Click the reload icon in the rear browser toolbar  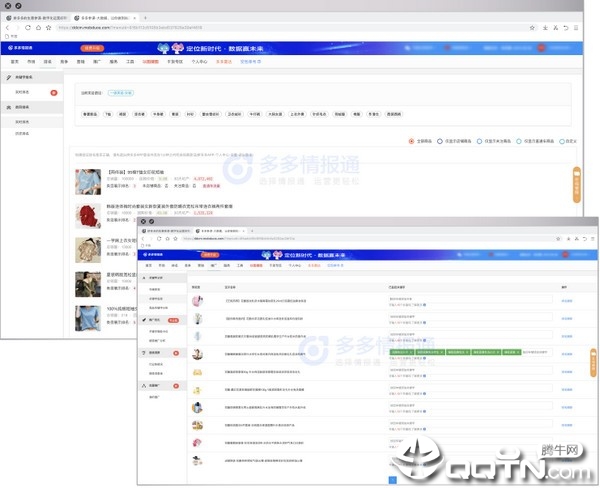point(34,28)
